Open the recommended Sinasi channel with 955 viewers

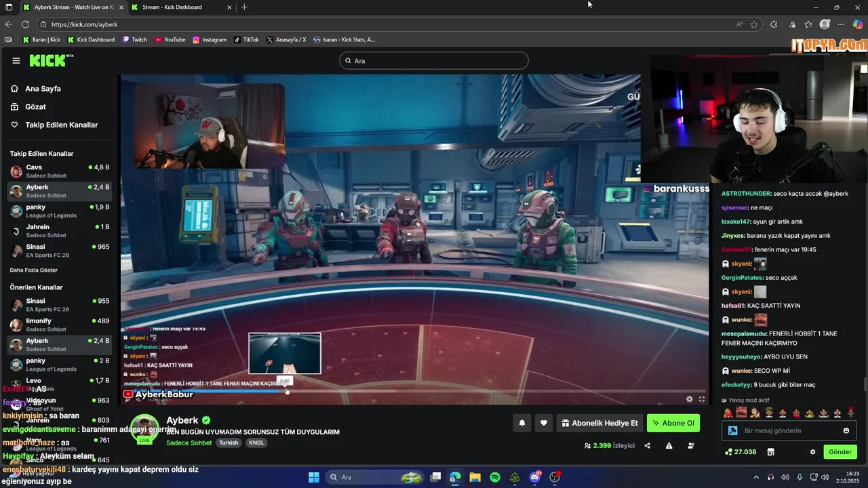tap(60, 304)
